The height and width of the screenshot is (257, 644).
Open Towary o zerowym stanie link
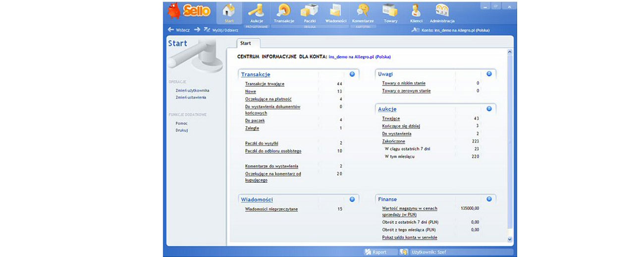coord(407,91)
